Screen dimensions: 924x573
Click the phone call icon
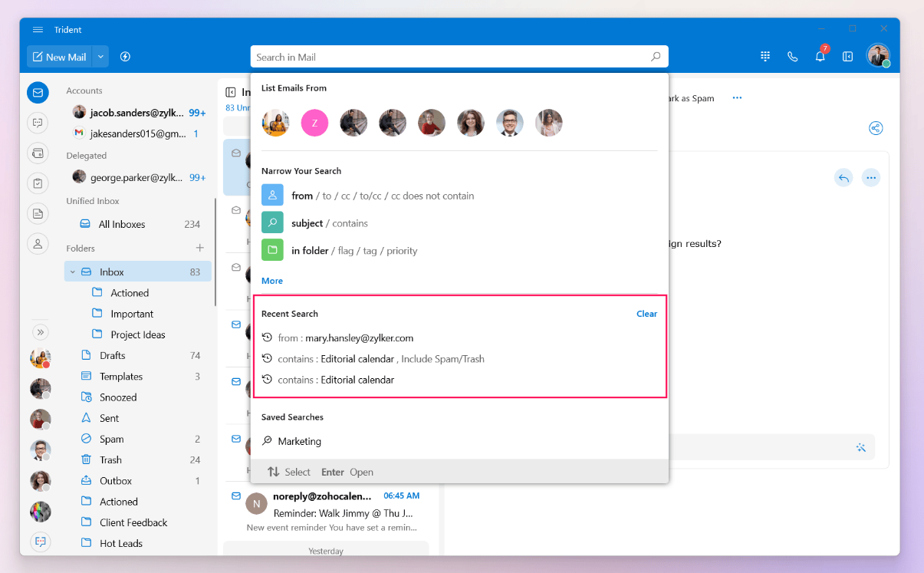pos(793,57)
